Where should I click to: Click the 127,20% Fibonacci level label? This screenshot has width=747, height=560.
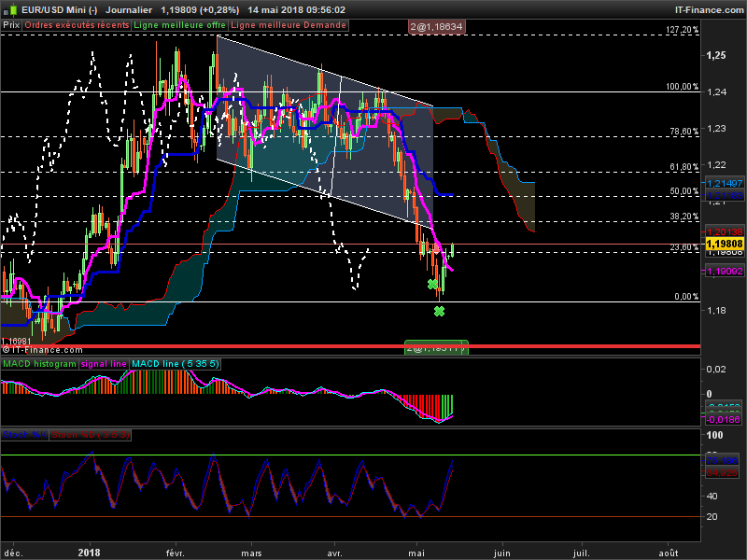(x=683, y=30)
